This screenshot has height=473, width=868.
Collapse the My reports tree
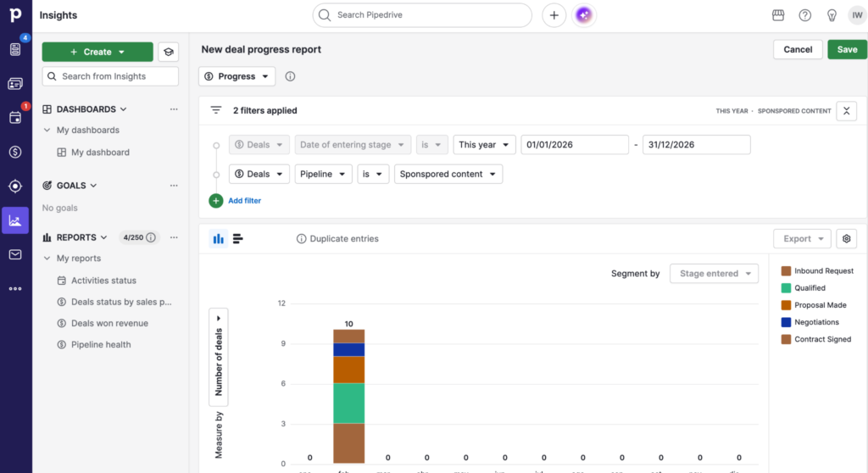(47, 258)
